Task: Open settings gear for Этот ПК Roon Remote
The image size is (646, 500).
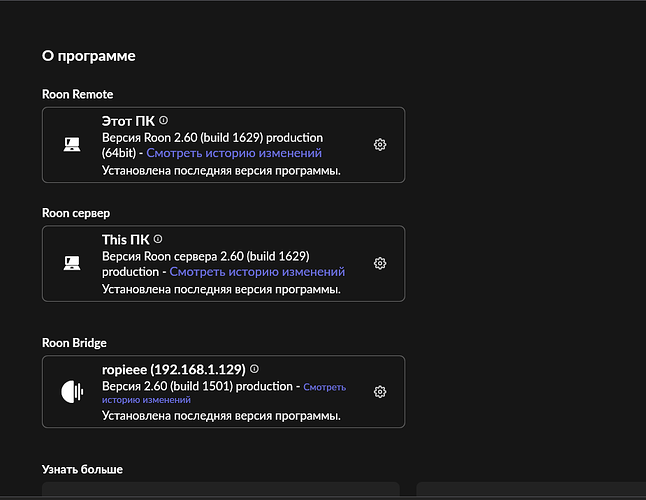Action: [380, 145]
